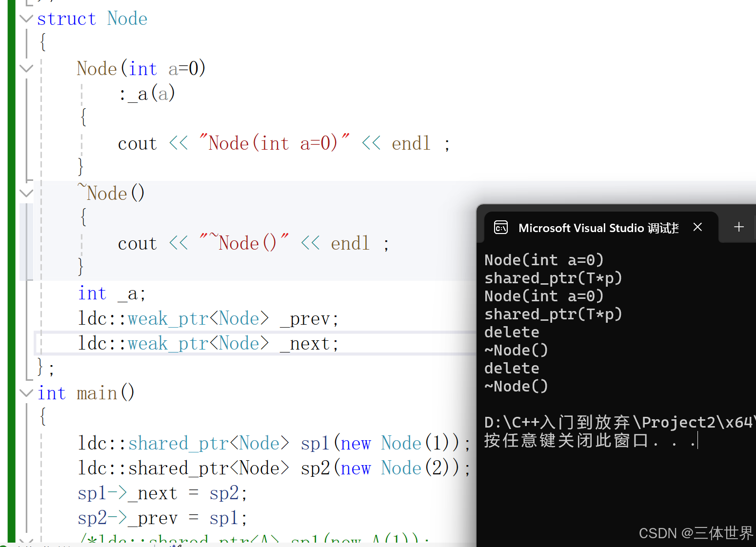Click the "Node(int a=0)" string literal in the editor
Image resolution: width=756 pixels, height=547 pixels.
(275, 143)
